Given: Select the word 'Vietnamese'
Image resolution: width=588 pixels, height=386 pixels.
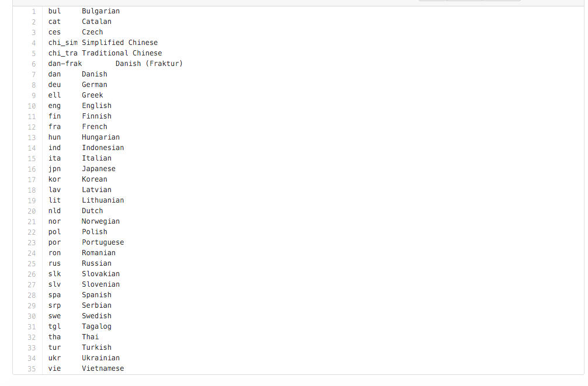Looking at the screenshot, I should coord(103,368).
